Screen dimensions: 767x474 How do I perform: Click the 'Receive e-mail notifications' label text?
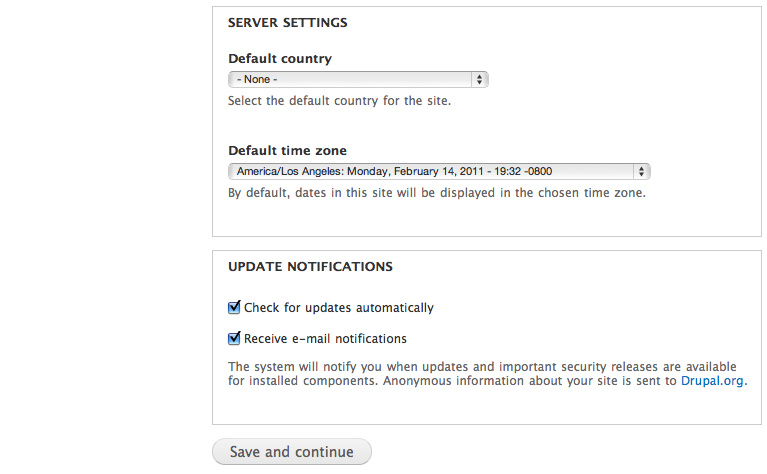click(x=325, y=339)
